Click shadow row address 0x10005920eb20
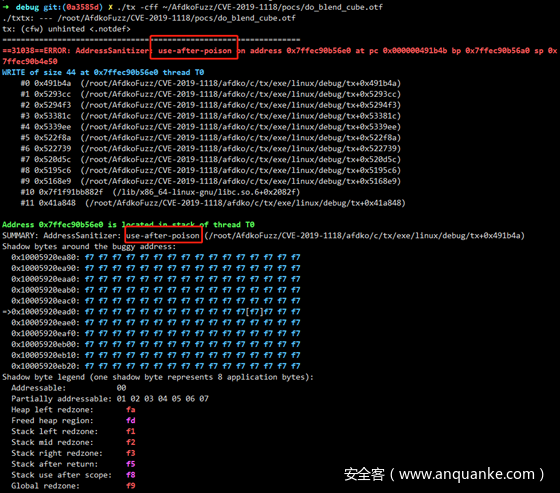560x493 pixels. [45, 367]
